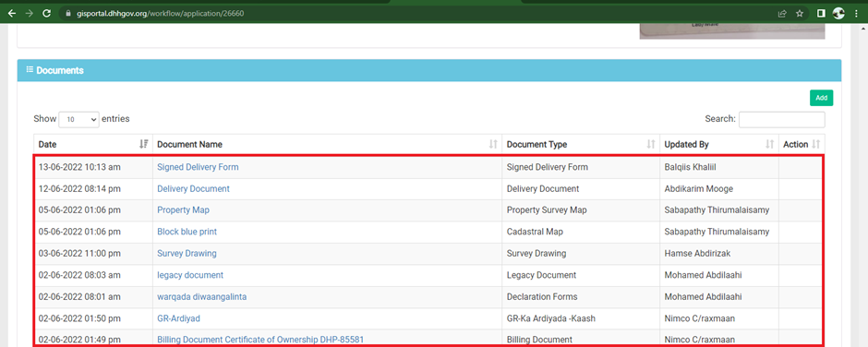
Task: Sort by Date column sort icon
Action: (x=143, y=145)
